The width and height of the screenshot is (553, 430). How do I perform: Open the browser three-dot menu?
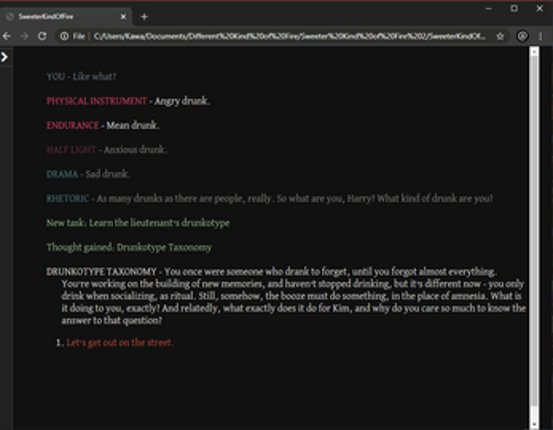(x=541, y=36)
